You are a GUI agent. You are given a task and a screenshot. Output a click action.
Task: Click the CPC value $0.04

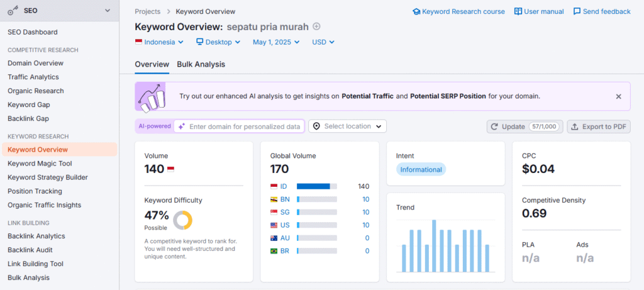(538, 169)
